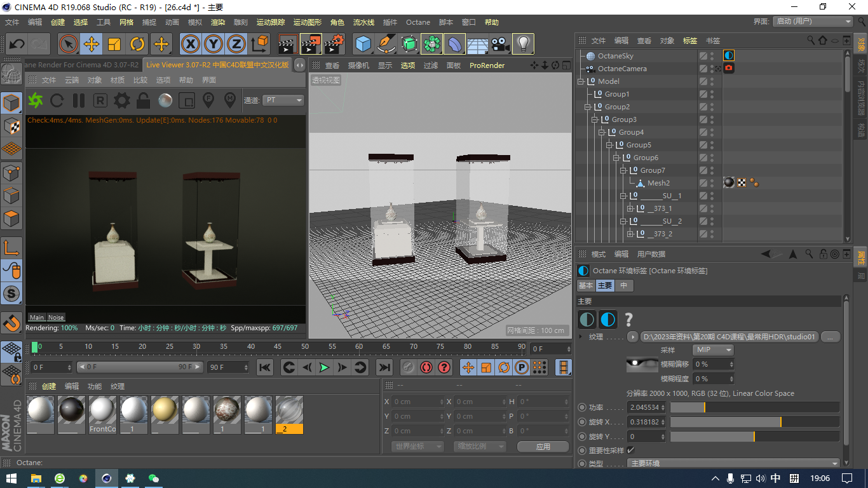This screenshot has height=488, width=868.
Task: Toggle the Live Viewer lock resolution padlock
Action: click(x=144, y=100)
